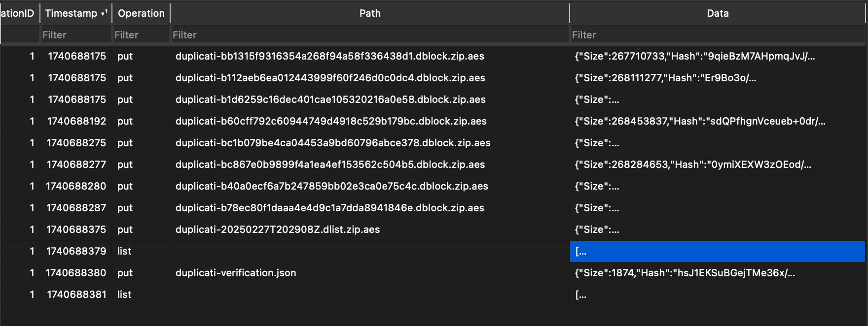The image size is (868, 326).
Task: Focus the Filter field under Path
Action: tap(370, 35)
